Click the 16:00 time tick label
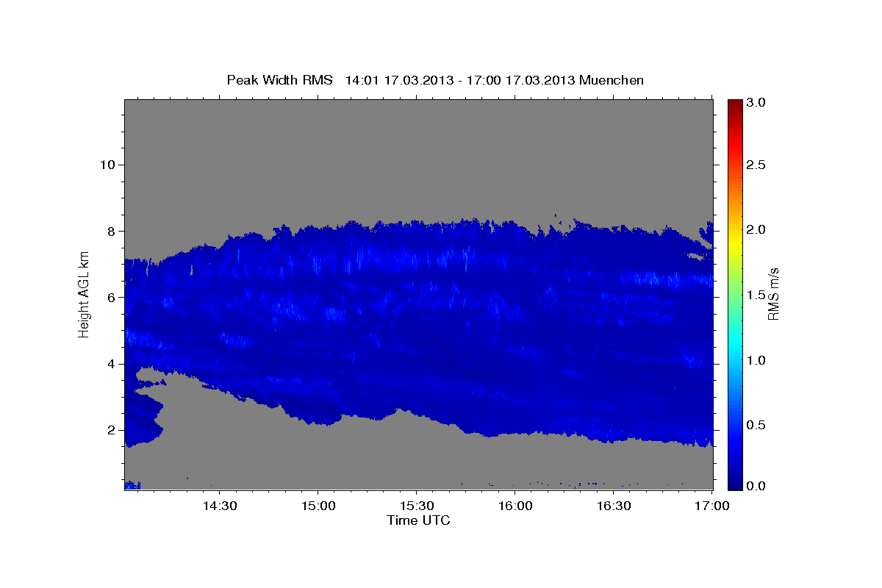882x588 pixels. click(x=515, y=506)
